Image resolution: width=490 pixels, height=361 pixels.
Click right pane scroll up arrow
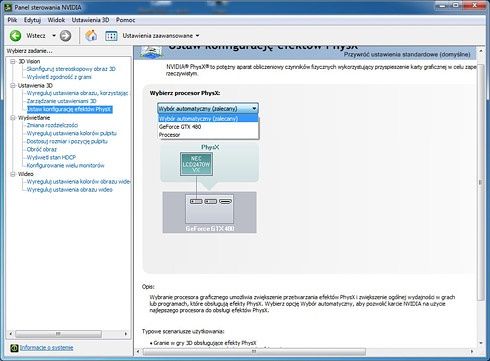(x=481, y=51)
